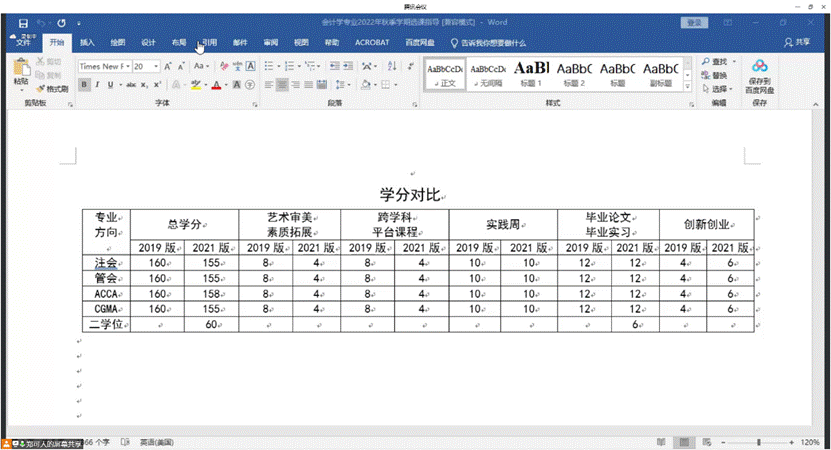Switch to the 插入 ribbon tab
Image resolution: width=831 pixels, height=450 pixels.
point(87,42)
